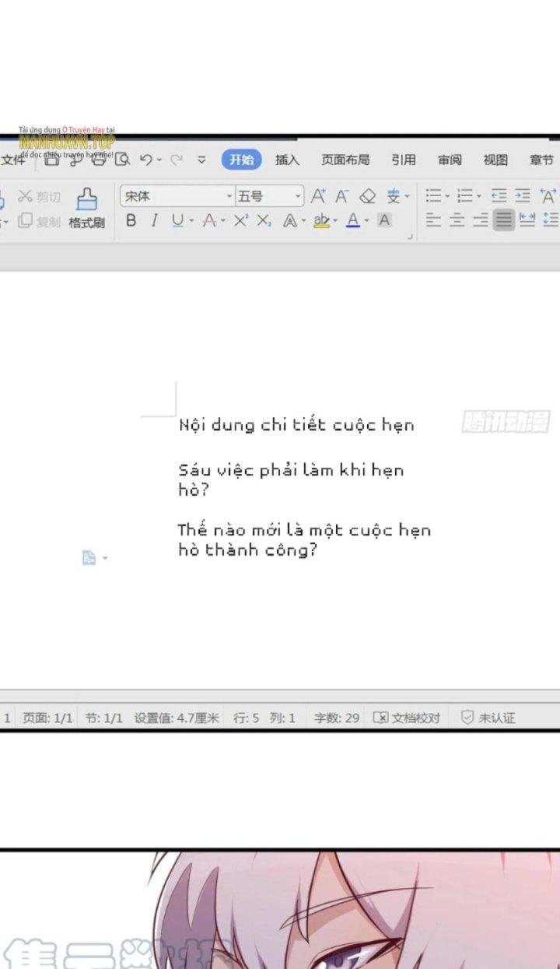Click the line 'Nội dung chi tiết cuộc hẹn'
Viewport: 560px width, 969px height.
tap(296, 425)
